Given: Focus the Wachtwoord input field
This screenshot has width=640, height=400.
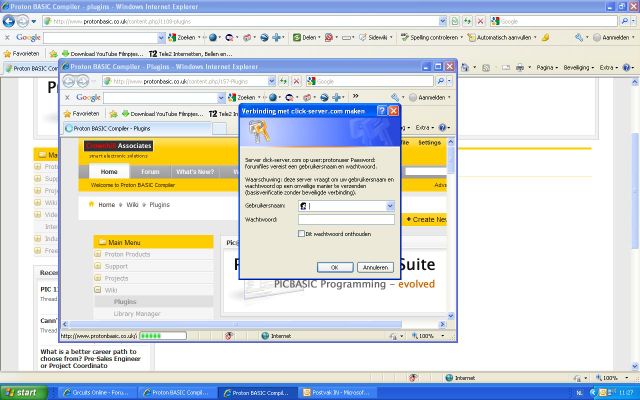Looking at the screenshot, I should click(x=346, y=220).
